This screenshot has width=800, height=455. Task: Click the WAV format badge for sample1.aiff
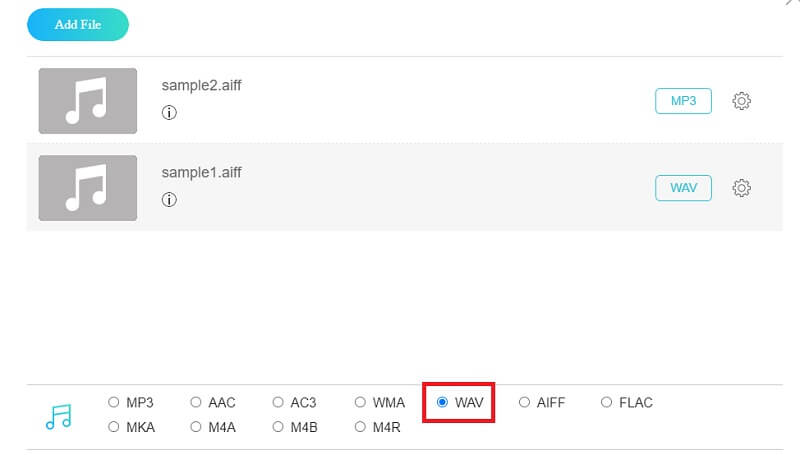click(x=683, y=188)
